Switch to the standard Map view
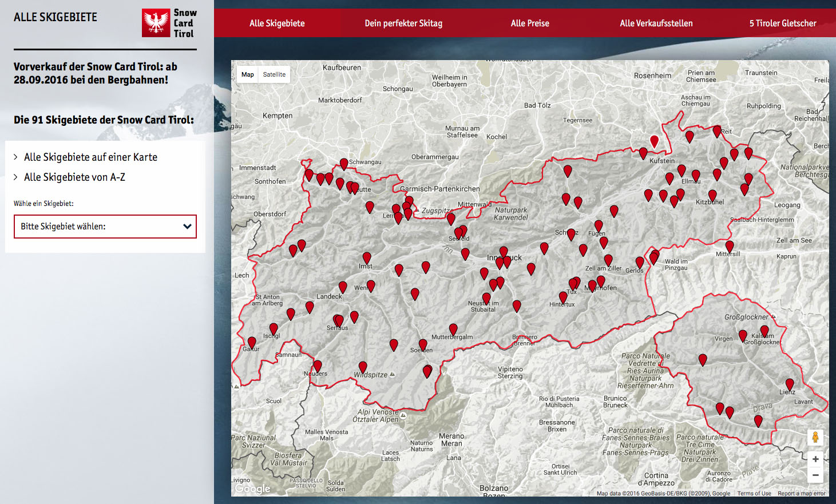Viewport: 836px width, 504px height. (x=247, y=74)
